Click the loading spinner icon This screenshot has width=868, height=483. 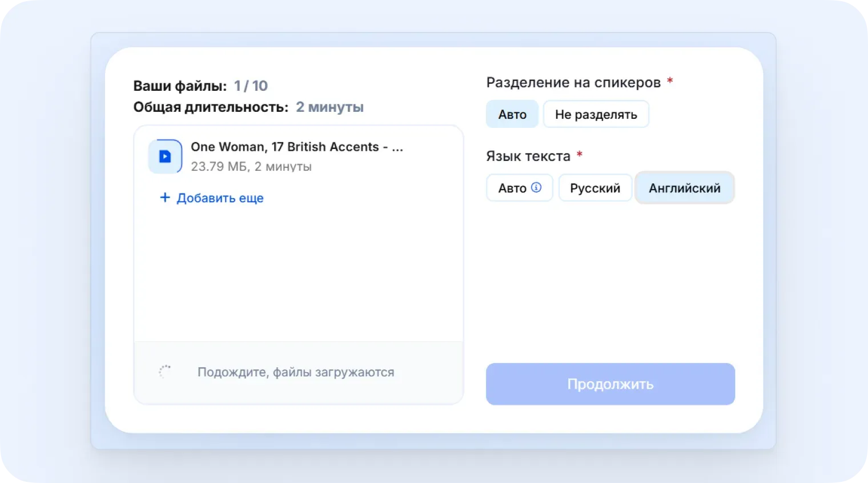click(164, 372)
